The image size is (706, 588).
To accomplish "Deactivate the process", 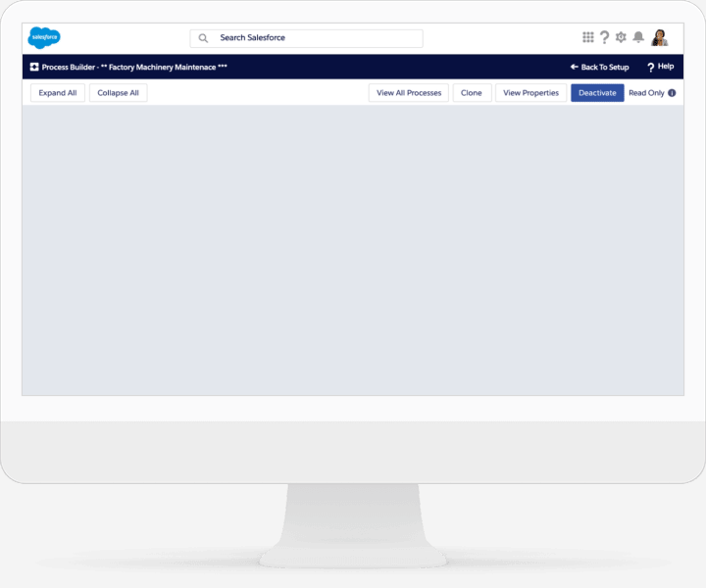I will [597, 93].
